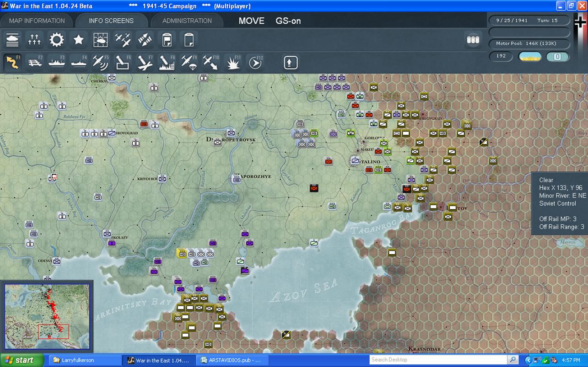The image size is (588, 367).
Task: Click the upward arrow toolbar button
Action: click(291, 62)
